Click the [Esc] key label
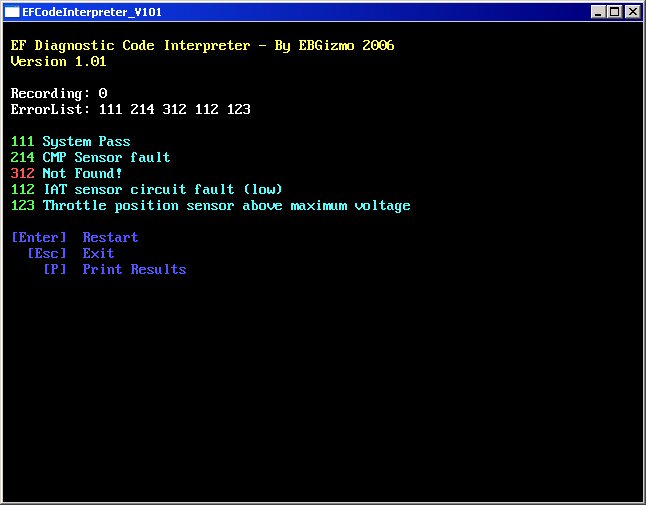The height and width of the screenshot is (505, 646). click(47, 254)
